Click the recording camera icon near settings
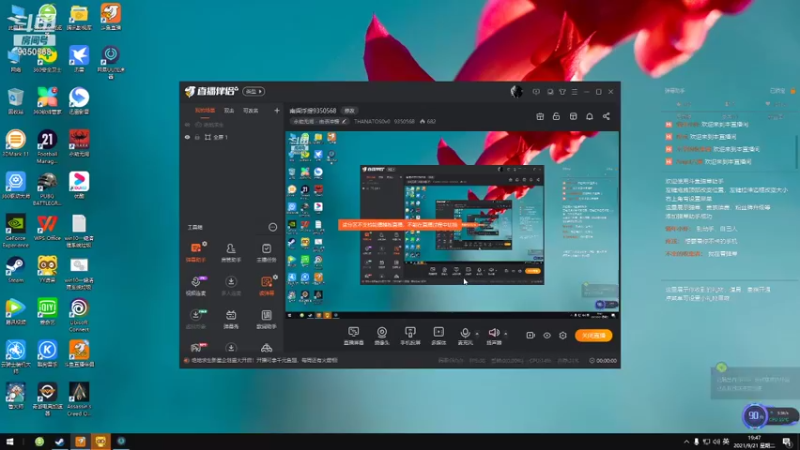The height and width of the screenshot is (450, 800). tap(531, 335)
